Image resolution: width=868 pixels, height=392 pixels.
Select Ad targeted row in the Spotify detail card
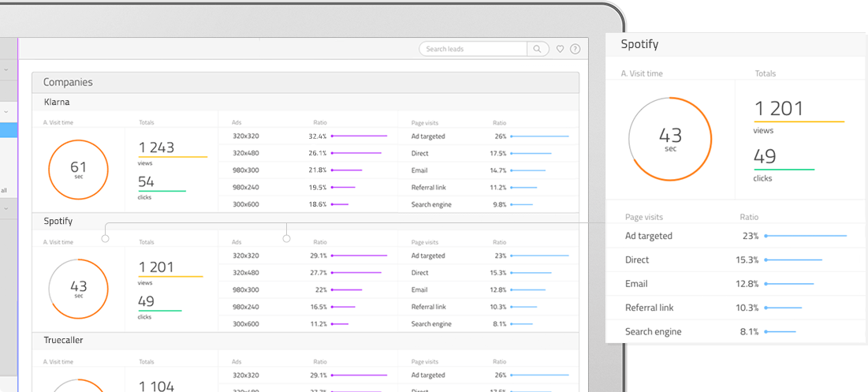[x=736, y=236]
